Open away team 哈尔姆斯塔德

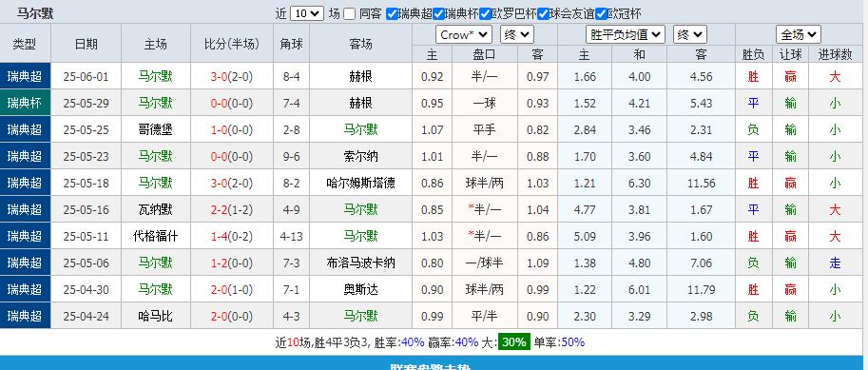tap(361, 183)
